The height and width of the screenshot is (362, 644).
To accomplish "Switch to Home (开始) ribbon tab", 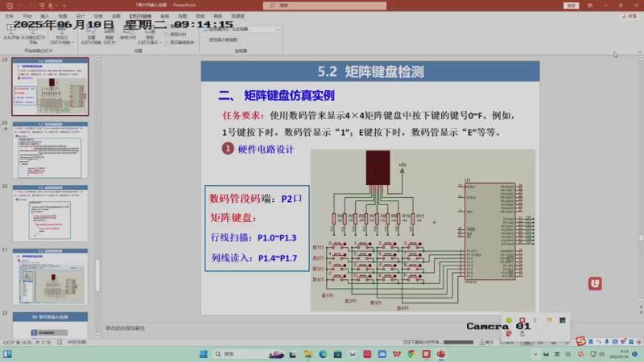I will pyautogui.click(x=27, y=16).
